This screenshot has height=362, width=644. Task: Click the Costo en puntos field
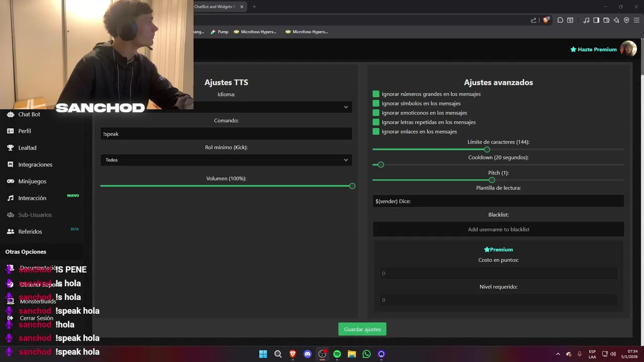(498, 273)
